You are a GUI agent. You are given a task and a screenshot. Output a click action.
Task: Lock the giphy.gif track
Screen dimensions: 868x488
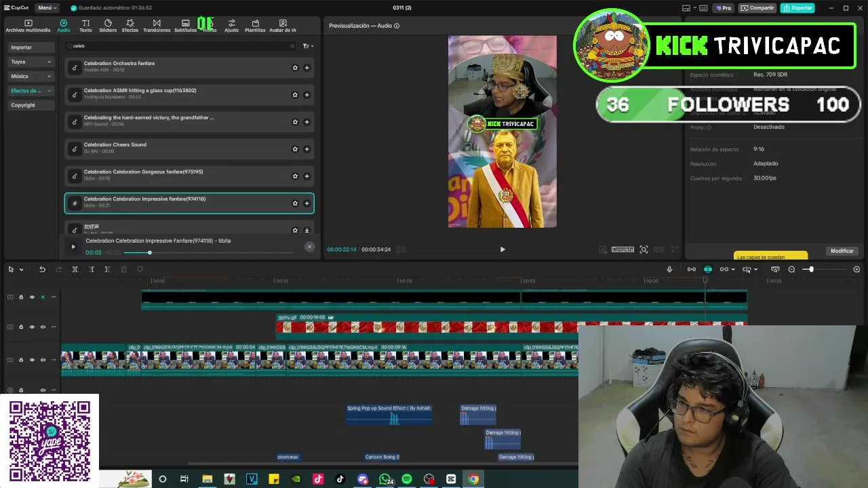pos(20,327)
